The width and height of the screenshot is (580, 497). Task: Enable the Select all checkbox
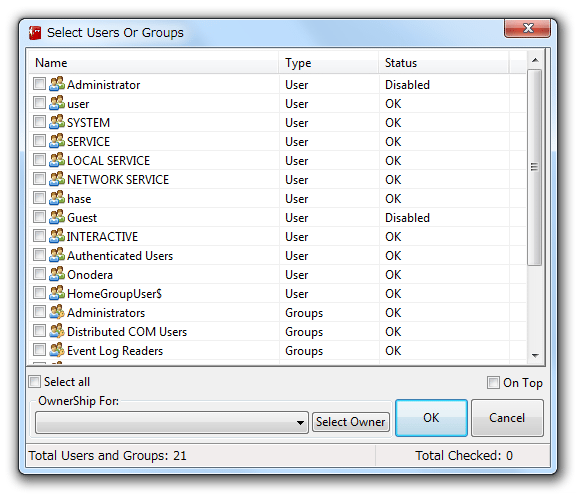34,381
